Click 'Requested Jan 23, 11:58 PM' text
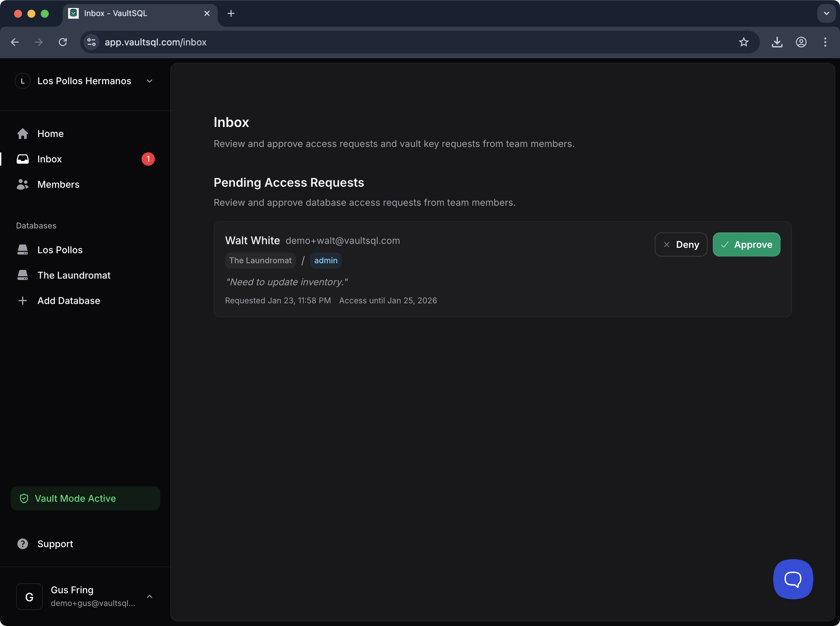The width and height of the screenshot is (840, 626). 278,301
